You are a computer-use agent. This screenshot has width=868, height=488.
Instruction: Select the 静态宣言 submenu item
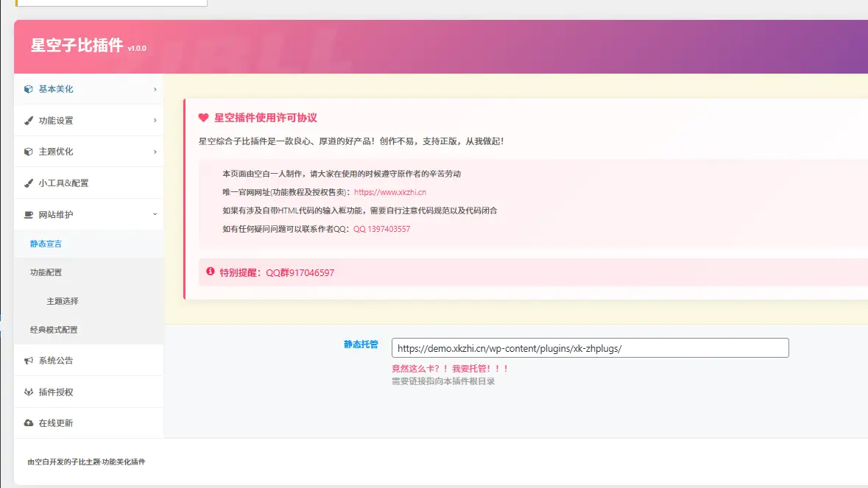(x=46, y=244)
